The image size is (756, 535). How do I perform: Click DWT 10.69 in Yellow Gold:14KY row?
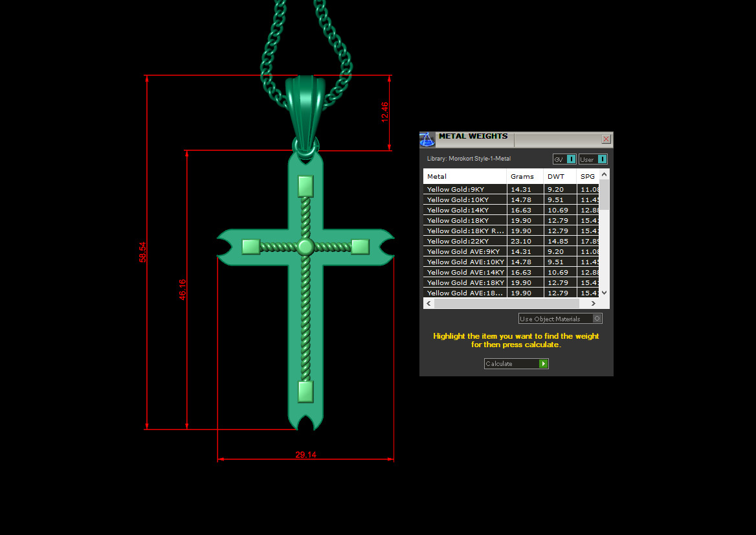tap(558, 210)
